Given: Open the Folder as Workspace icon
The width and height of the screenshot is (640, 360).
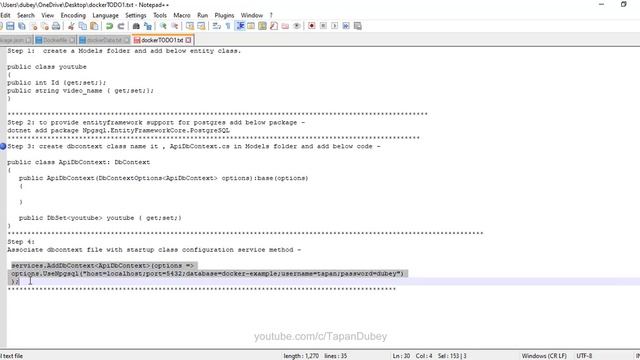Looking at the screenshot, I should pos(285,26).
